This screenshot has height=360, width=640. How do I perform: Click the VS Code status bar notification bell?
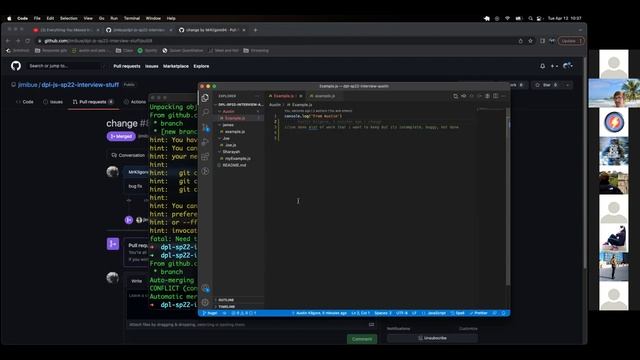[503, 313]
